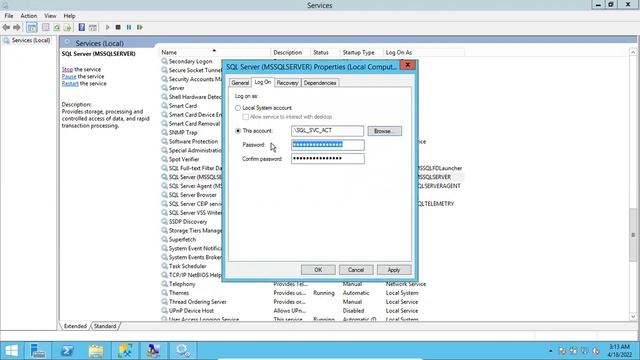The height and width of the screenshot is (360, 640).
Task: Sort by the Log On As column header
Action: click(x=423, y=52)
